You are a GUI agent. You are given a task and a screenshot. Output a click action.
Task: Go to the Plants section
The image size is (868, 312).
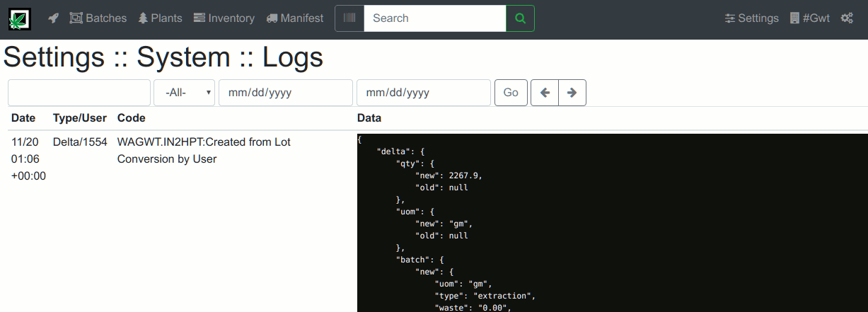coord(160,18)
